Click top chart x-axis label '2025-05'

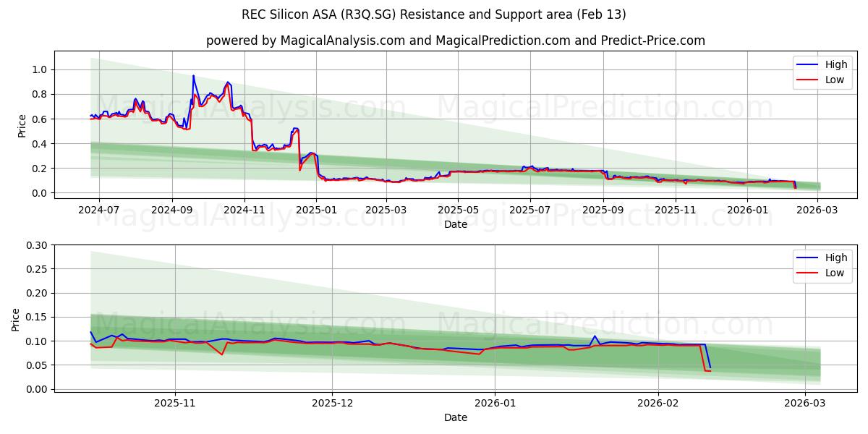(459, 210)
